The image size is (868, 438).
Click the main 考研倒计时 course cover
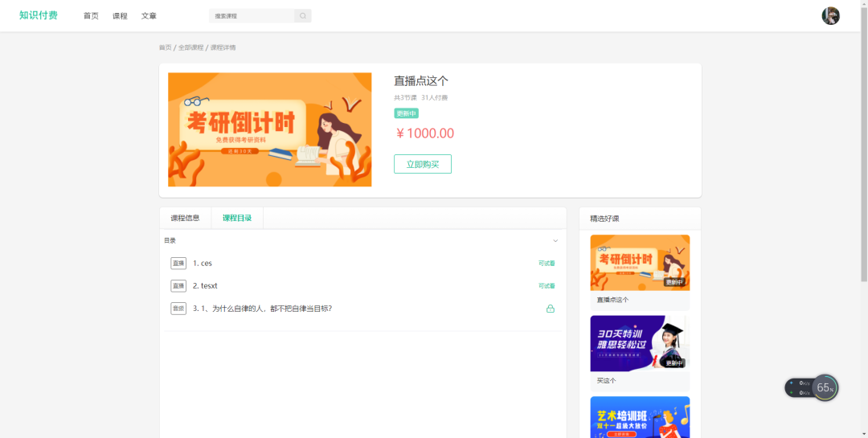[269, 129]
